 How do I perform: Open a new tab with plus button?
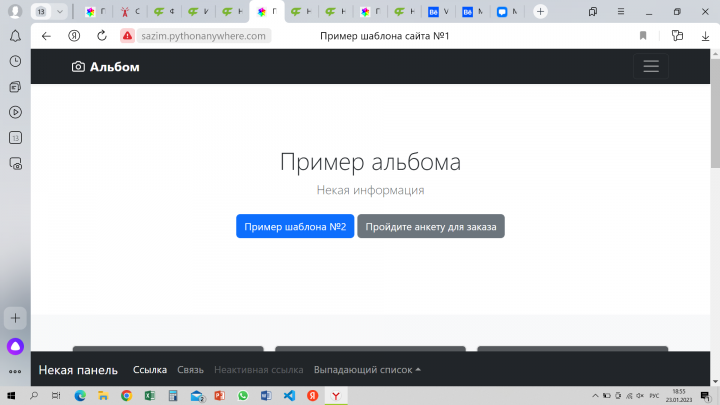tap(540, 11)
